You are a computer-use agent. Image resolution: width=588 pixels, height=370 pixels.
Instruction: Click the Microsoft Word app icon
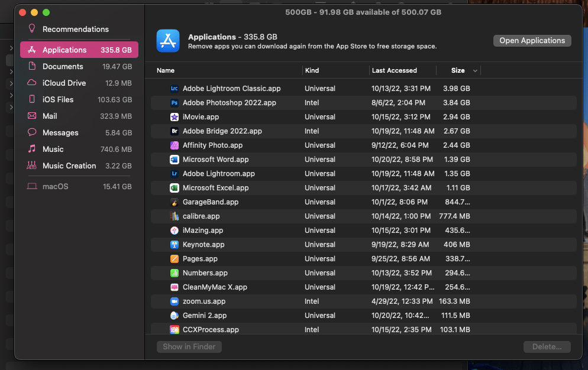tap(175, 160)
